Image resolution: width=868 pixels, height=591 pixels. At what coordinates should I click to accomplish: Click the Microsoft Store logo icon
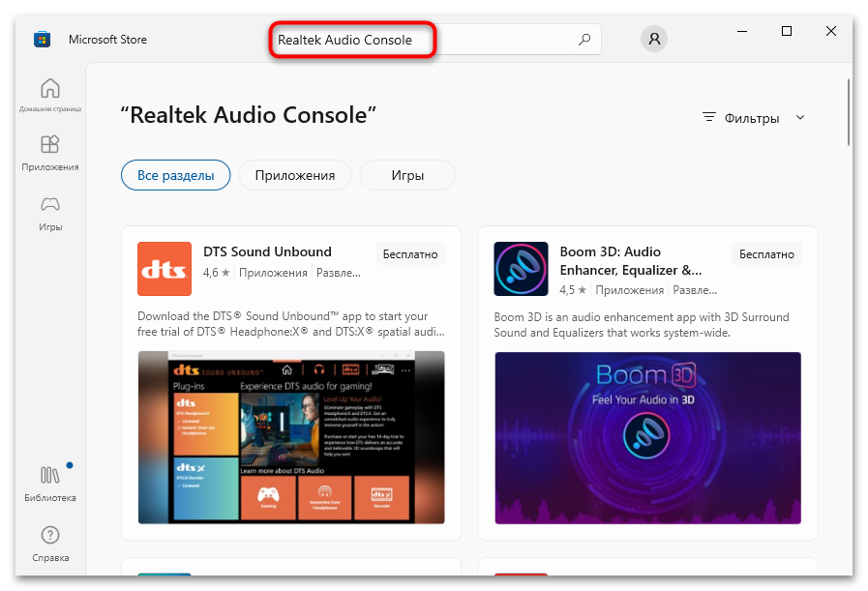42,40
